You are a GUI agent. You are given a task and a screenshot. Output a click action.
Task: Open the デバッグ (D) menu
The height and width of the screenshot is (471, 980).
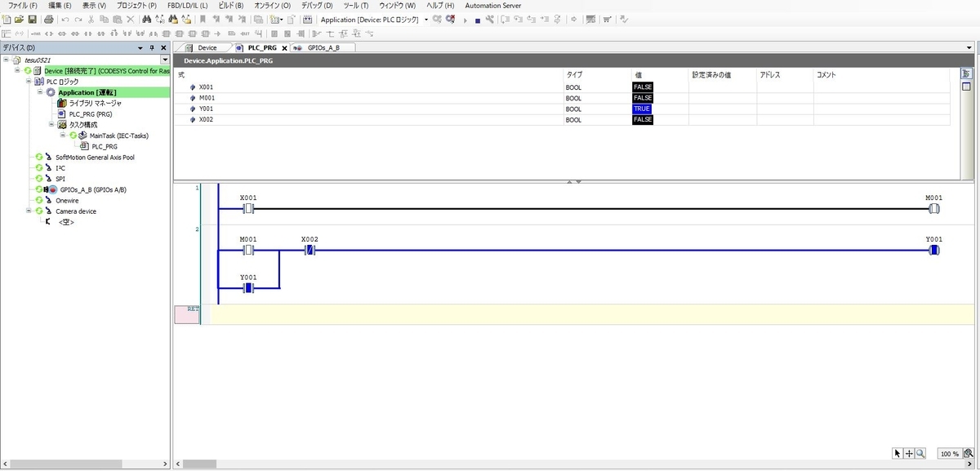317,6
